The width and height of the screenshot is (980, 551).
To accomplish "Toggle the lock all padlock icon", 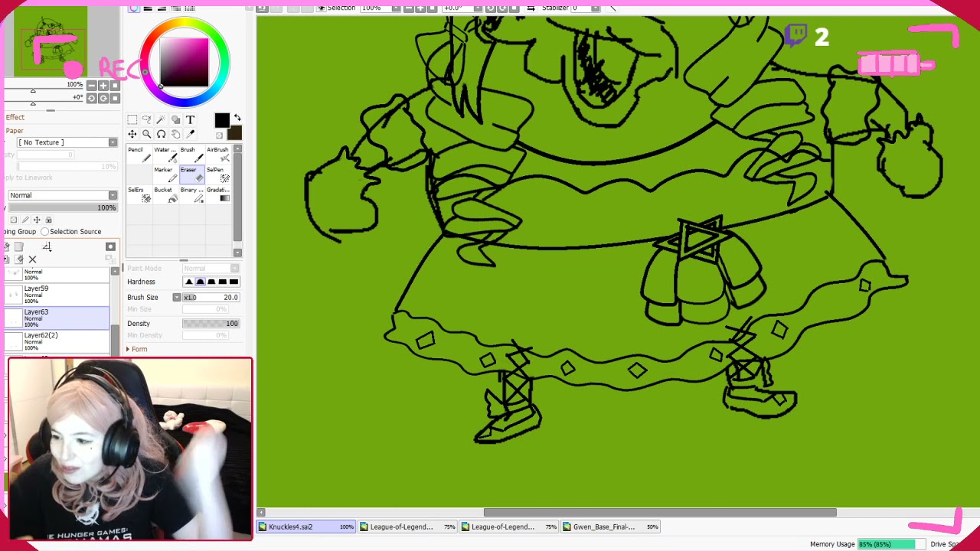I will pyautogui.click(x=49, y=220).
